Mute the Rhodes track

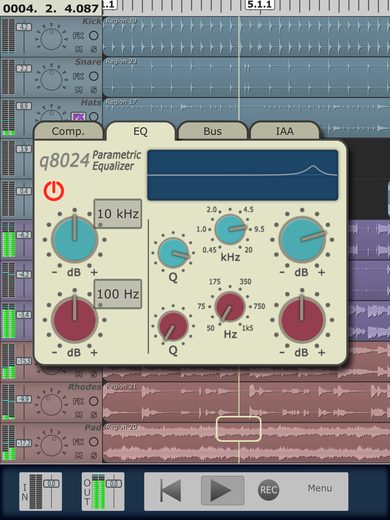tap(78, 415)
